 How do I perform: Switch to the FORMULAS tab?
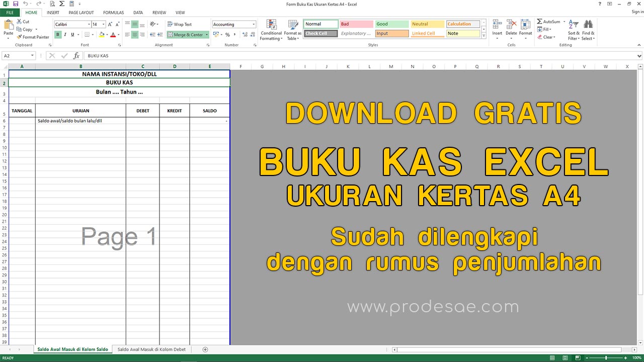(113, 13)
